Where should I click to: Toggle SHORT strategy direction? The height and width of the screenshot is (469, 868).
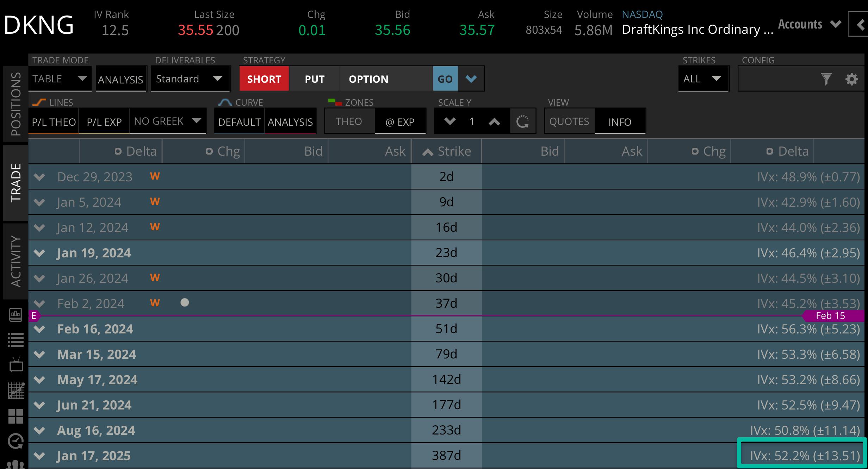click(264, 79)
